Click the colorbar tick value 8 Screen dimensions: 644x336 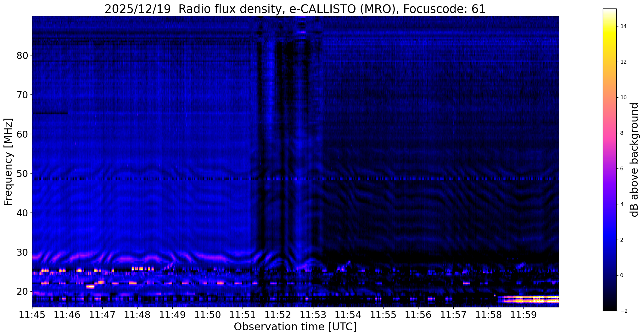tap(622, 133)
